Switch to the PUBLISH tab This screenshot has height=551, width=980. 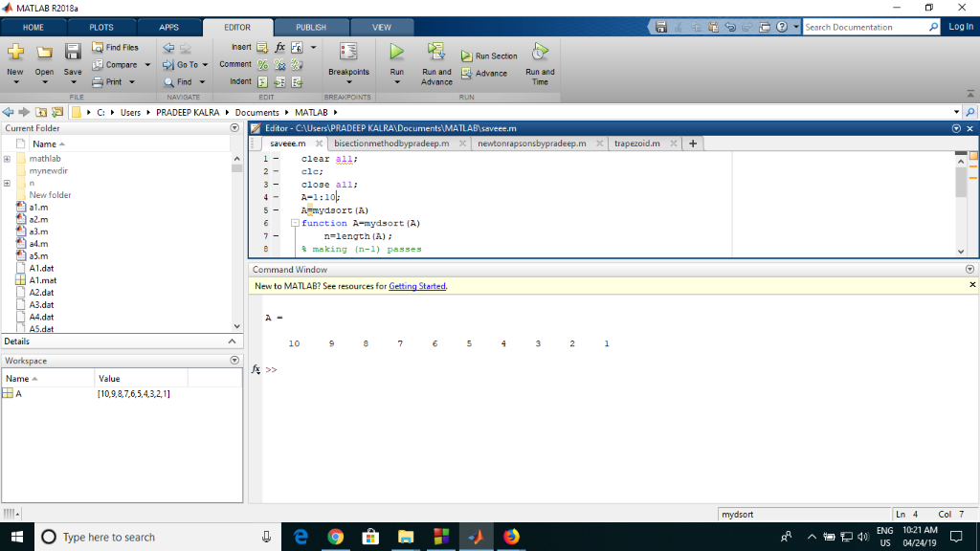tap(311, 28)
